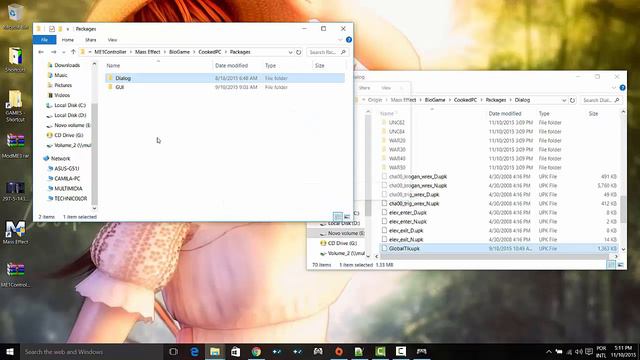
Task: Open the ModME3.rar desktop icon
Action: point(15,145)
